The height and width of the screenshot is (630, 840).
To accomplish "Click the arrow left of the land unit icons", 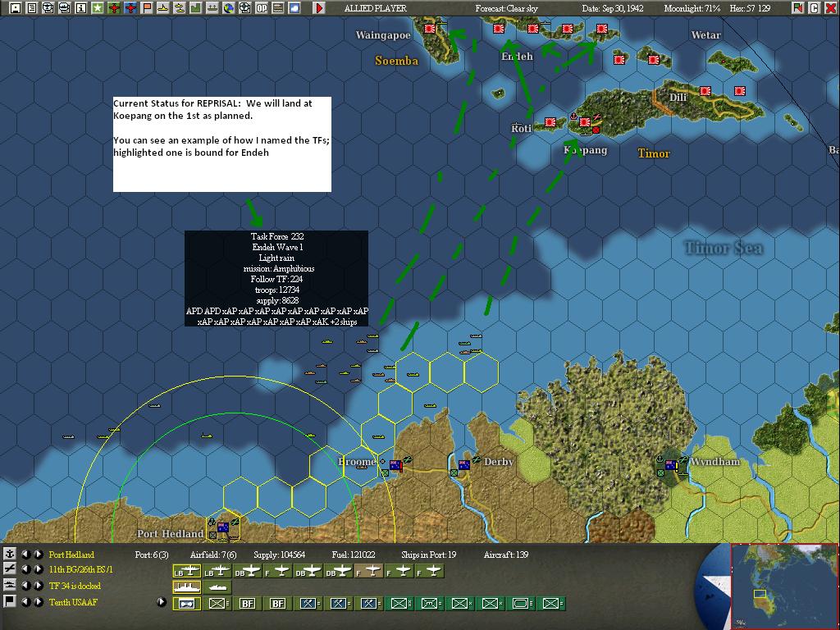I will (162, 601).
